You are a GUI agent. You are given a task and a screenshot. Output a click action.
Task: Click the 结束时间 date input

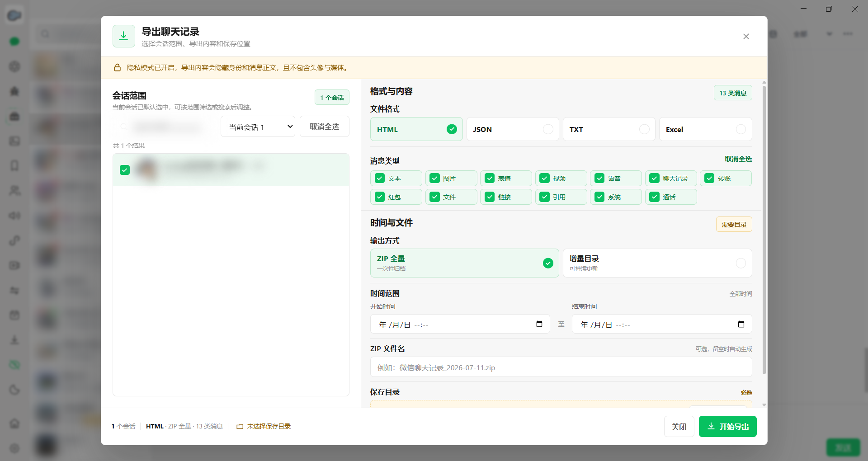pyautogui.click(x=662, y=324)
